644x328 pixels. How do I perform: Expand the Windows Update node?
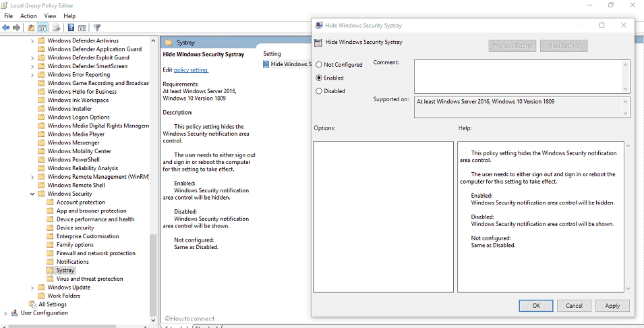pyautogui.click(x=32, y=288)
